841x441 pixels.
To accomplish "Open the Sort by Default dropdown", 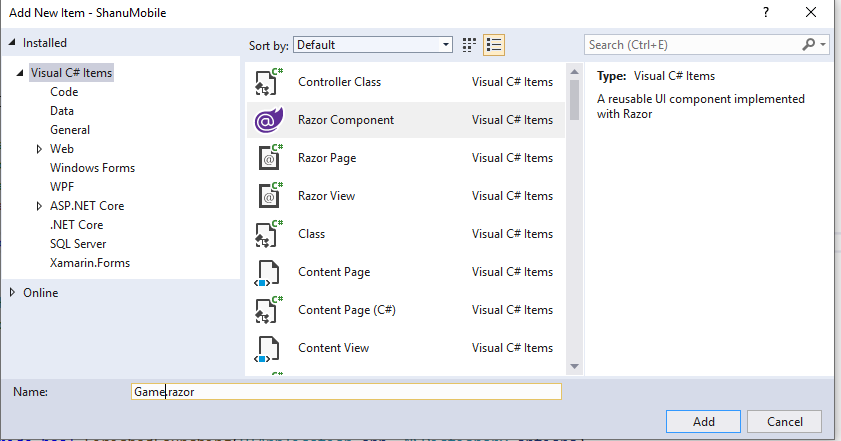I will pos(373,45).
